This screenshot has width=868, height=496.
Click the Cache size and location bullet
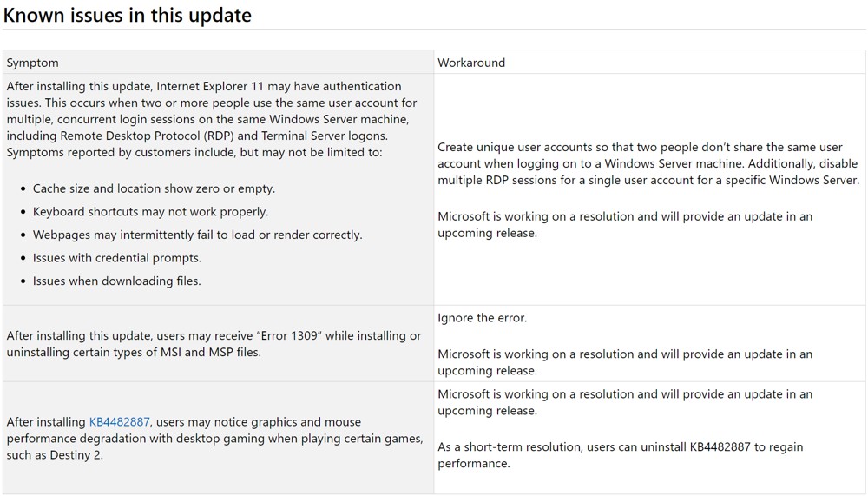pos(154,188)
